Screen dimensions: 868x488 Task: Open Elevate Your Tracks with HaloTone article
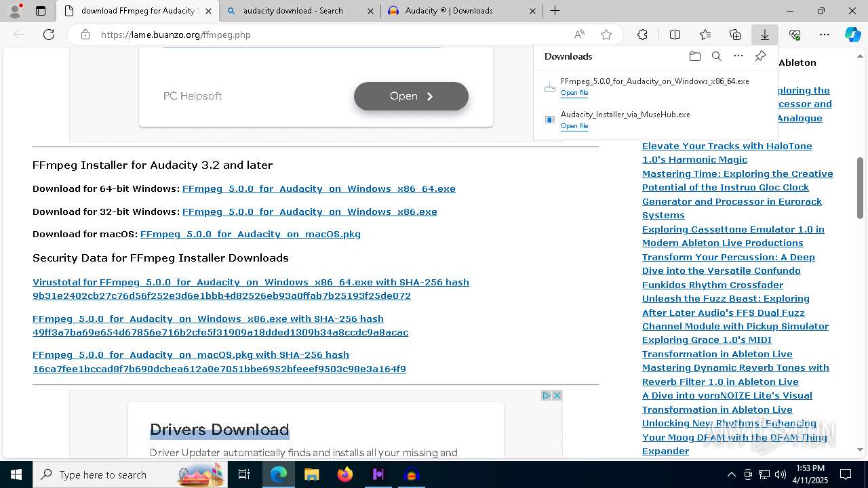pyautogui.click(x=727, y=152)
